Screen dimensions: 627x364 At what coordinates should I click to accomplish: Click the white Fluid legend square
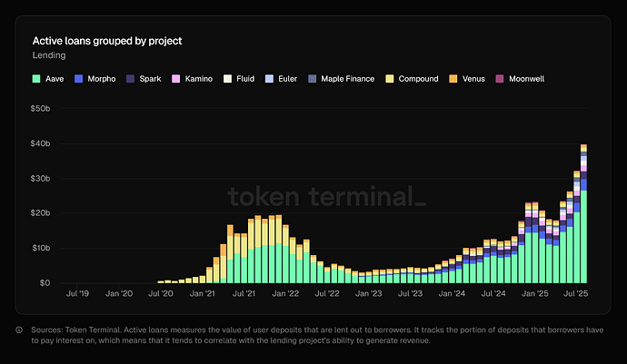pos(227,79)
